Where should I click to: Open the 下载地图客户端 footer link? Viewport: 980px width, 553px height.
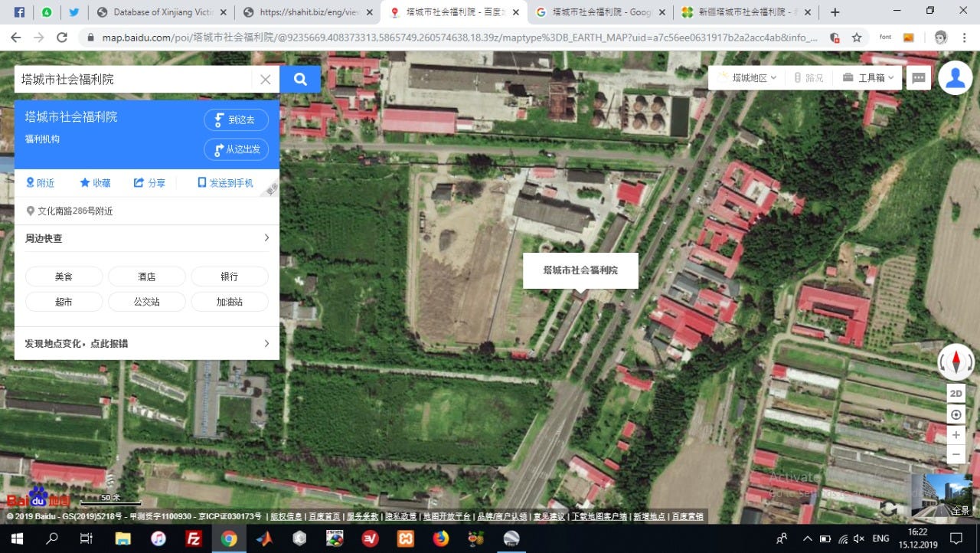click(x=599, y=516)
